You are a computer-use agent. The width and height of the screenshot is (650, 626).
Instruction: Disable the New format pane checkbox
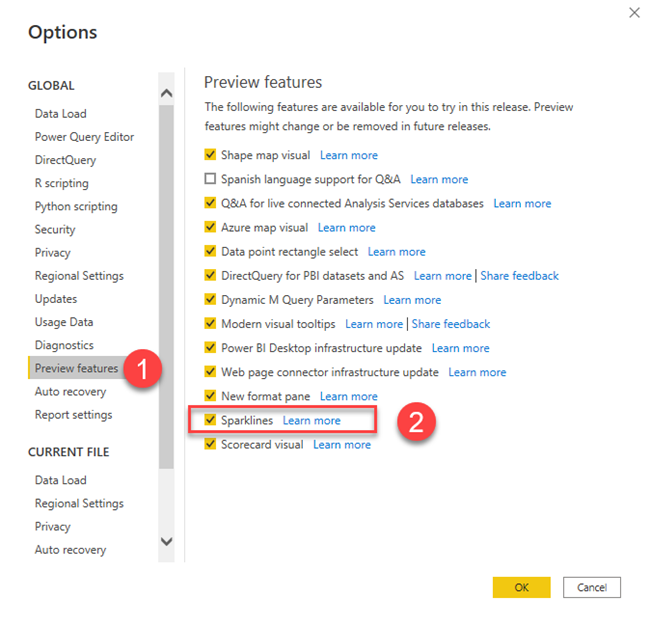click(210, 396)
